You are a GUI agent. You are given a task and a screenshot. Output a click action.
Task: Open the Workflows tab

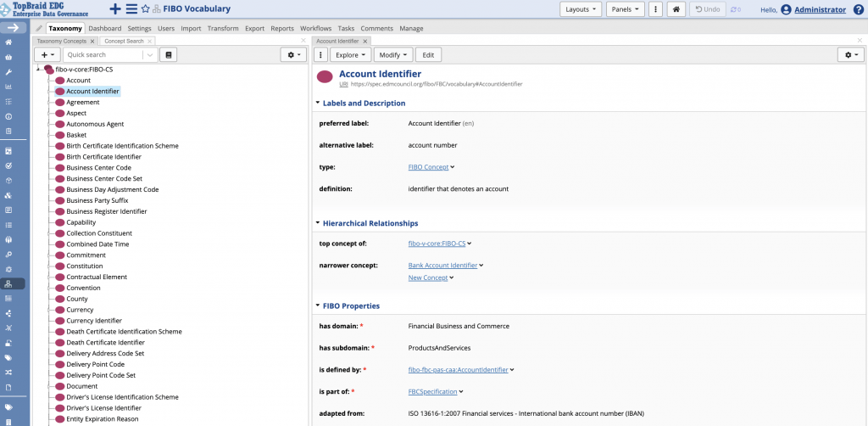pos(315,28)
